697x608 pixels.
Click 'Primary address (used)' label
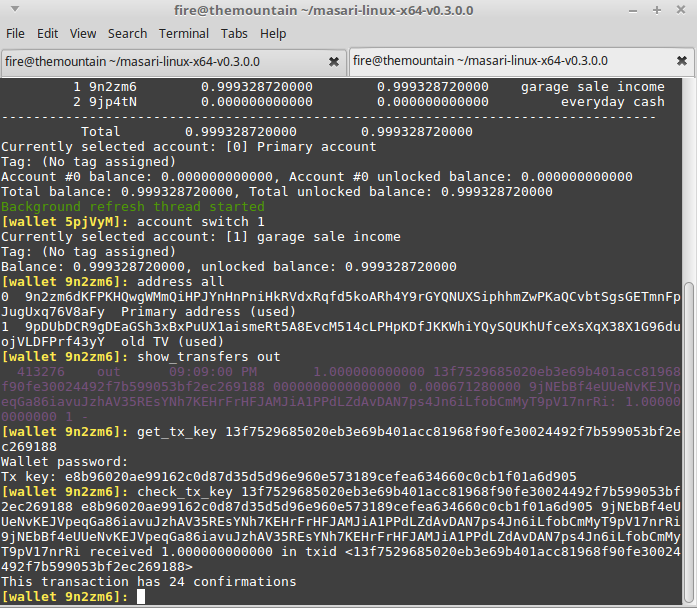click(x=208, y=312)
